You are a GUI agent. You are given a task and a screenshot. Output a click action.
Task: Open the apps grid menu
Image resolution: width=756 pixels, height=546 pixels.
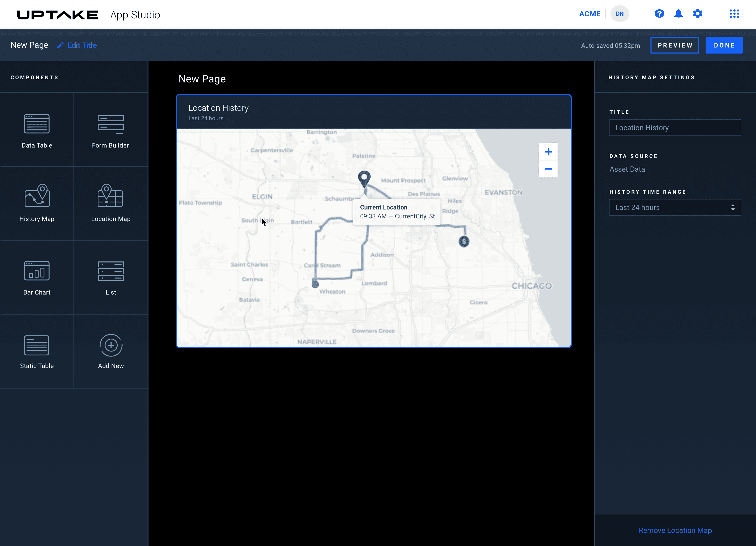point(734,14)
